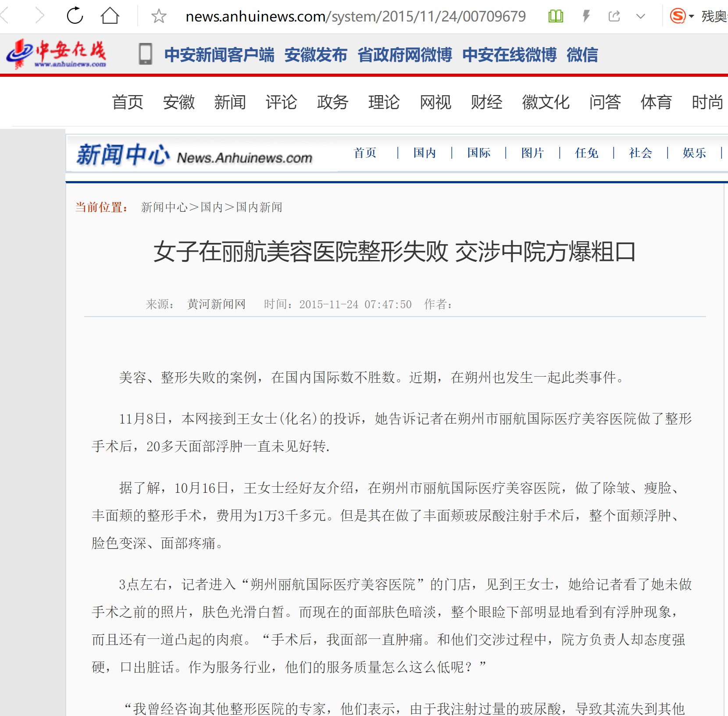Open 首页 tab in news center bar
Image resolution: width=728 pixels, height=716 pixels.
(365, 153)
